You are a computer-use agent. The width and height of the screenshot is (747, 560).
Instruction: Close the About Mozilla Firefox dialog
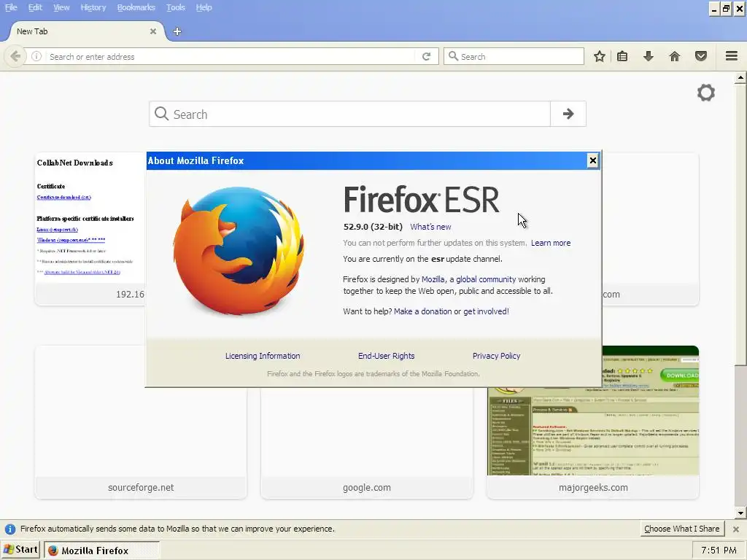tap(592, 160)
